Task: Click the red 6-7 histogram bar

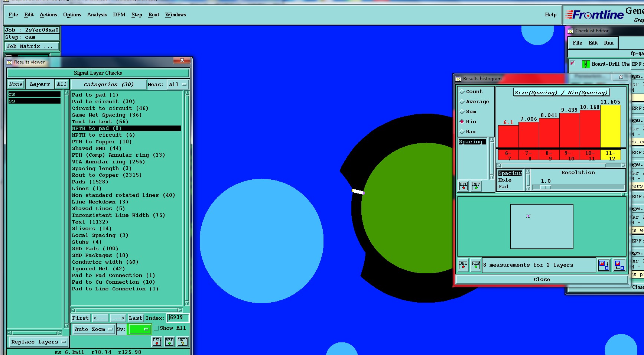Action: [x=508, y=137]
